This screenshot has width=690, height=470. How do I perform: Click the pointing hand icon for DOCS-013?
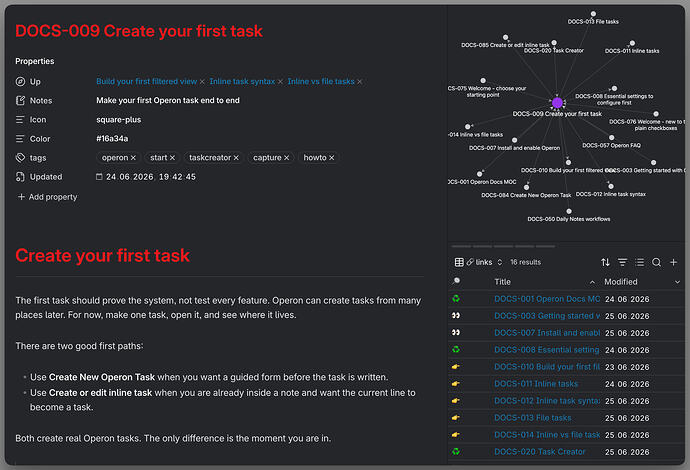coord(455,418)
